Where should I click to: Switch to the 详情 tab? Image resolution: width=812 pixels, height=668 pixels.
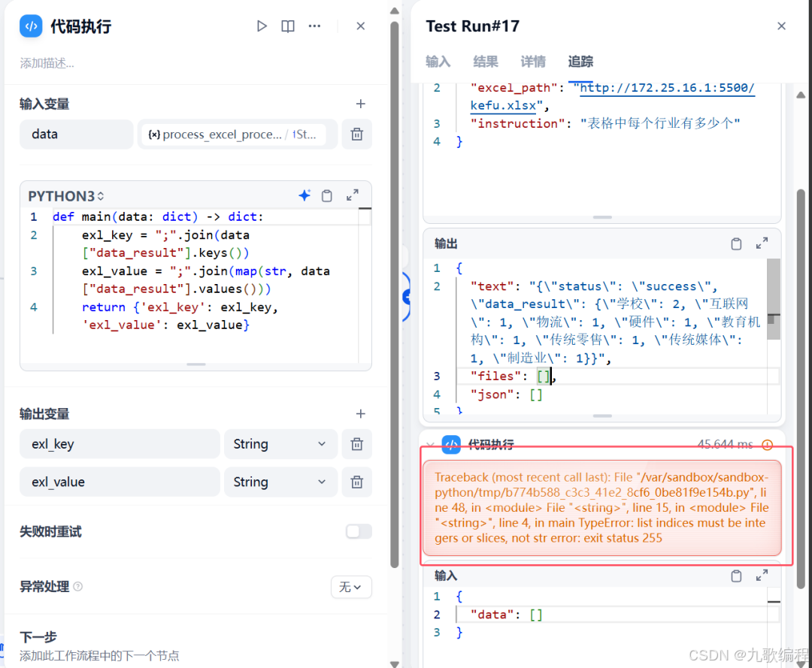[x=533, y=62]
